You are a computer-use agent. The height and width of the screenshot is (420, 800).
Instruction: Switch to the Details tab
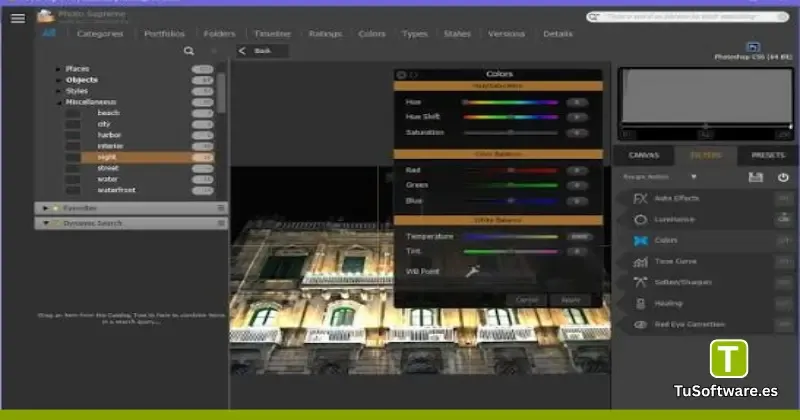click(x=558, y=34)
